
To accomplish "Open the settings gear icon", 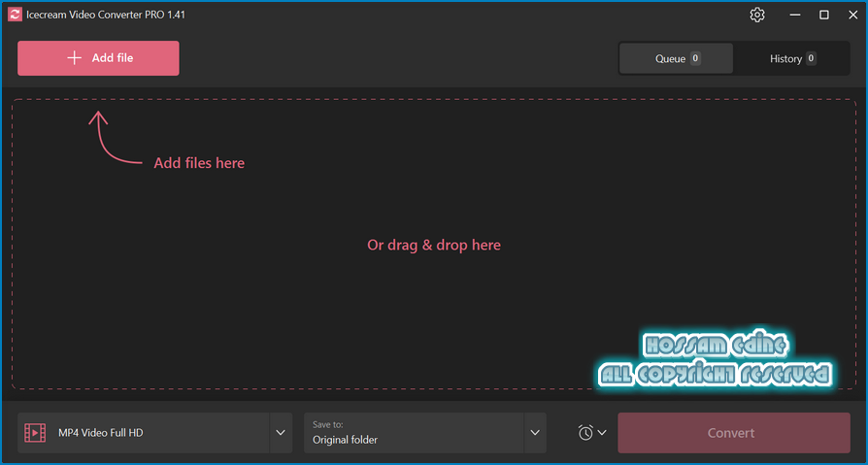I will (756, 15).
